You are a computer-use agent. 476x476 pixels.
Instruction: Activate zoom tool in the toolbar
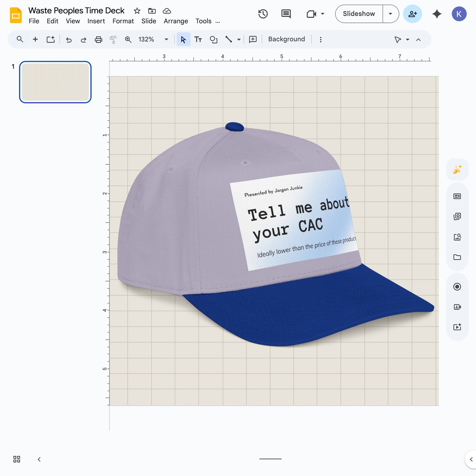pos(128,39)
